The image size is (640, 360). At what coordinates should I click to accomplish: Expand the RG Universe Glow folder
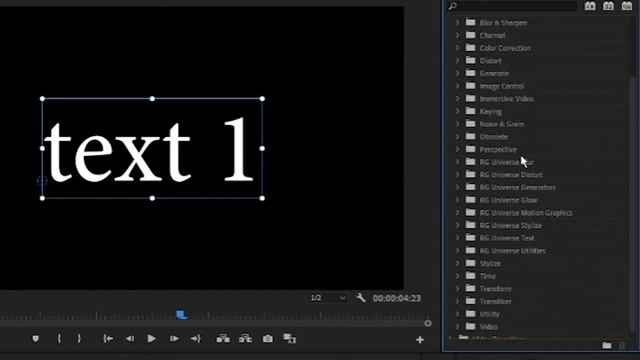(x=458, y=200)
